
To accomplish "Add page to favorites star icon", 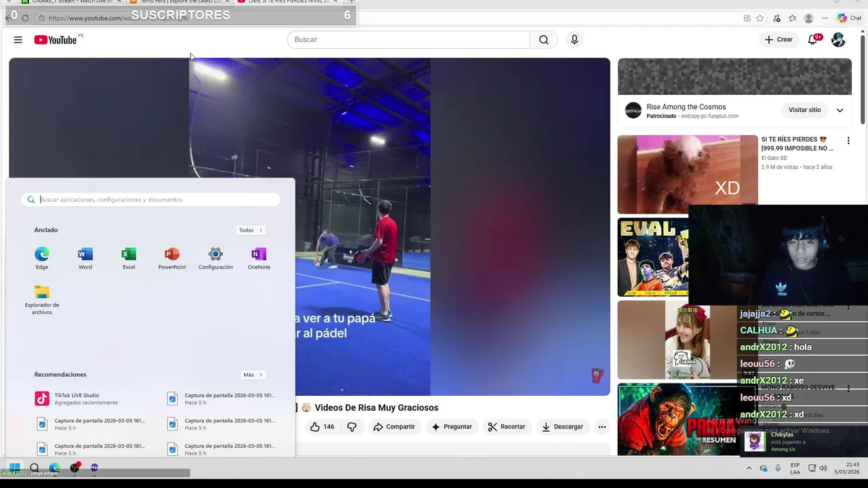I will coord(760,18).
